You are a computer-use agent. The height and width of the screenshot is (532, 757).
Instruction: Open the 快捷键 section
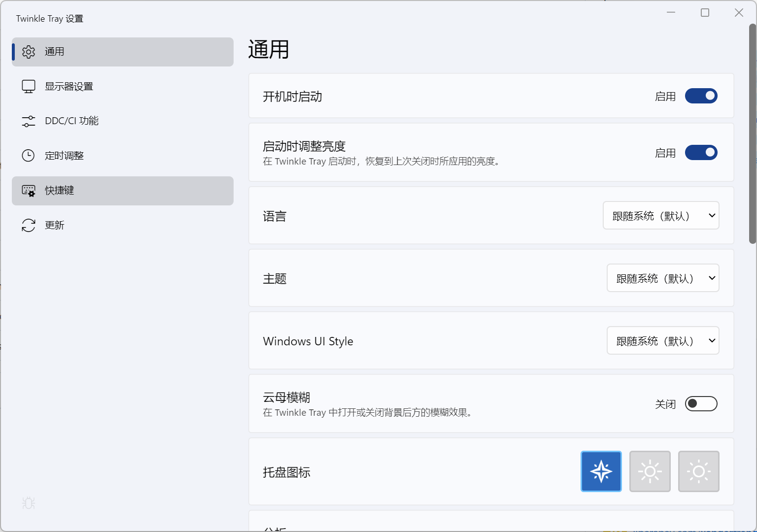123,191
